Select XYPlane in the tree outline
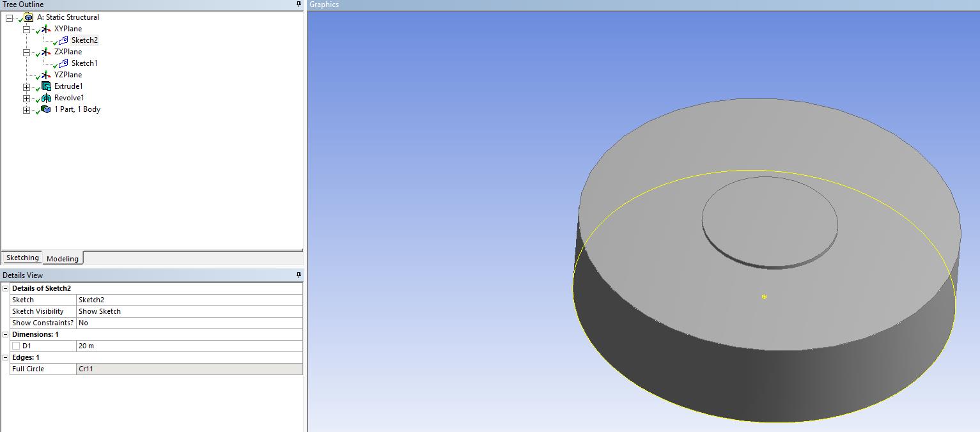Screen dimensions: 980x432 [68, 29]
